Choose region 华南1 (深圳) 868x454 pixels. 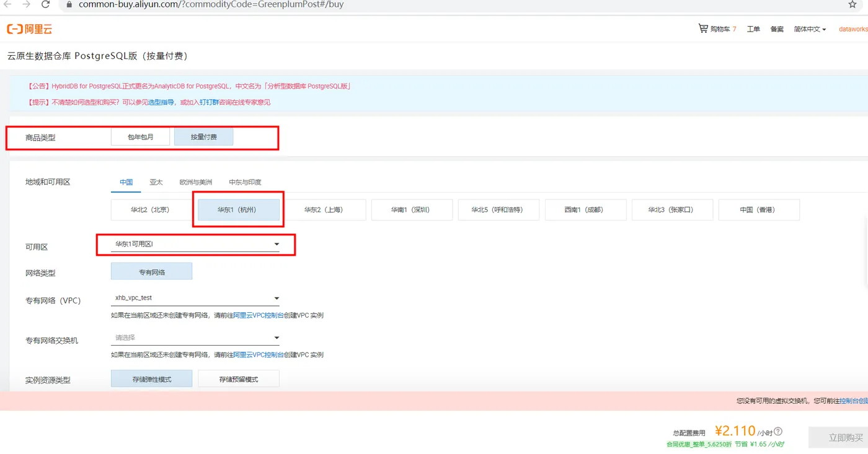(412, 210)
